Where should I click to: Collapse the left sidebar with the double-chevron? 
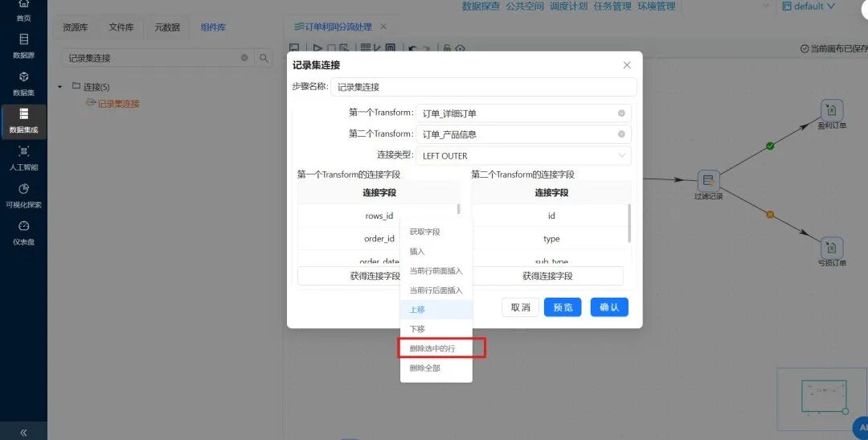pos(23,433)
